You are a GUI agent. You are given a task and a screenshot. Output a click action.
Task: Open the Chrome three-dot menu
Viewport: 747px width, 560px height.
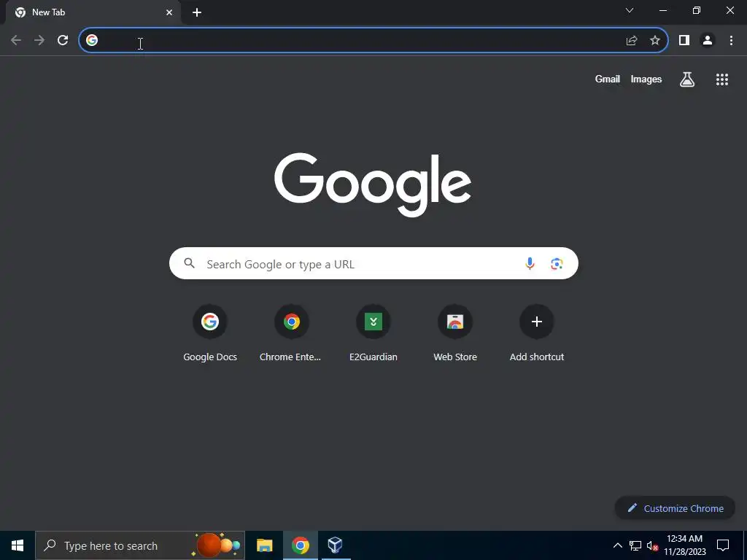click(731, 41)
